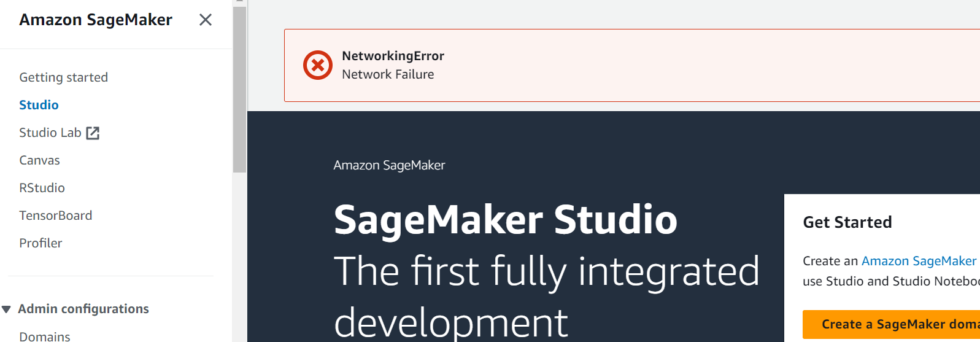The image size is (980, 342).
Task: Click the SageMaker Studio hero heading
Action: 505,220
